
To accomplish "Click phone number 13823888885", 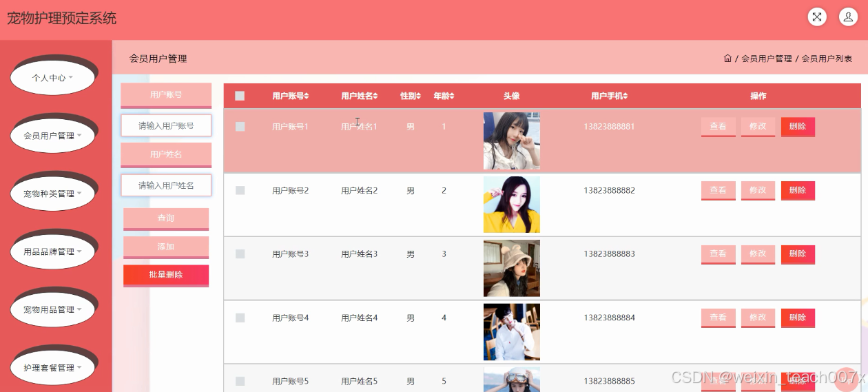I will tap(609, 381).
